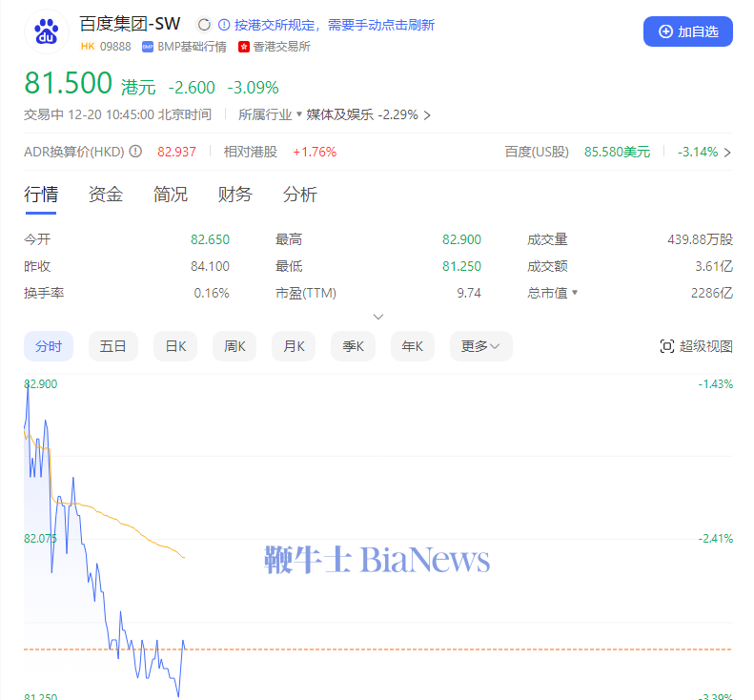Image resolution: width=754 pixels, height=700 pixels.
Task: Click the Baidu paw logo icon
Action: pos(47,31)
